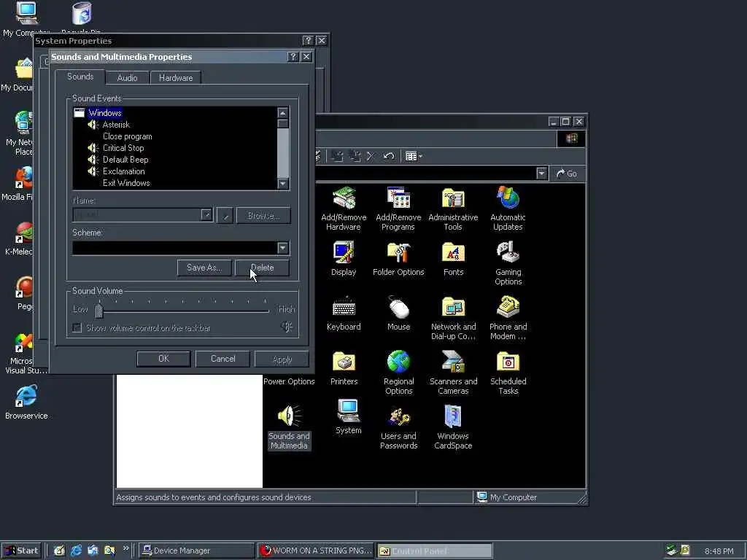Click the Power Options label in Control Panel

(289, 381)
